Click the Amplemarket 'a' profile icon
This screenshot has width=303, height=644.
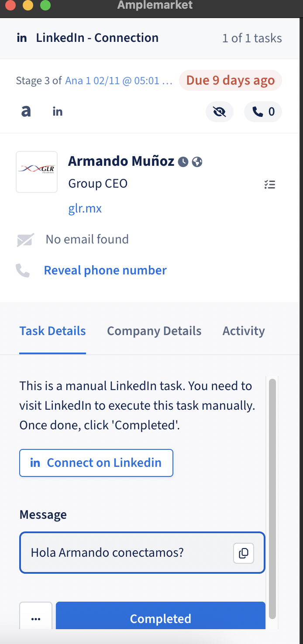click(26, 112)
